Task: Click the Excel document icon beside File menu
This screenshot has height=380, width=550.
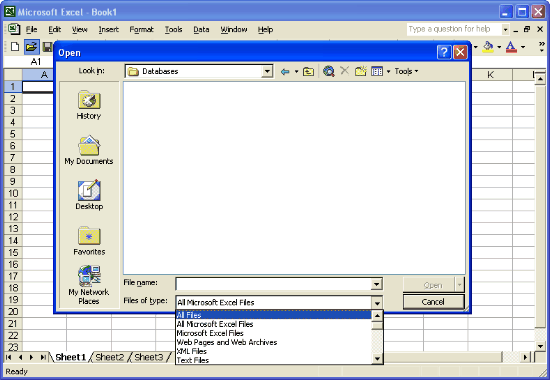Action: click(x=14, y=29)
